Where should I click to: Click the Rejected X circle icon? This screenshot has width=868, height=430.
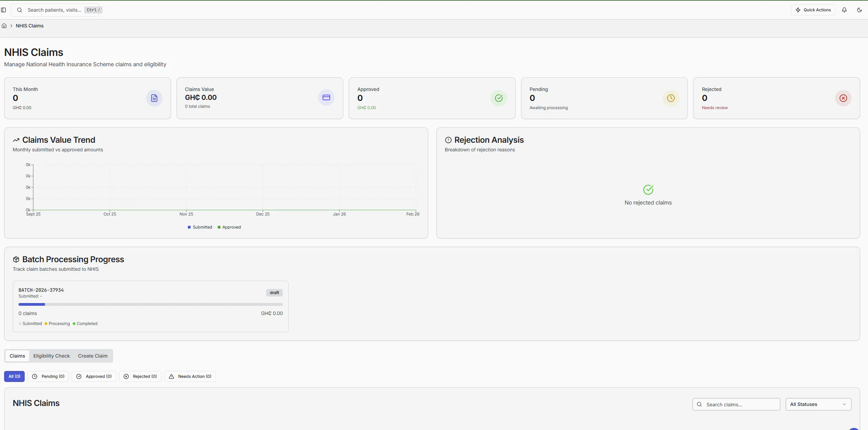(843, 98)
